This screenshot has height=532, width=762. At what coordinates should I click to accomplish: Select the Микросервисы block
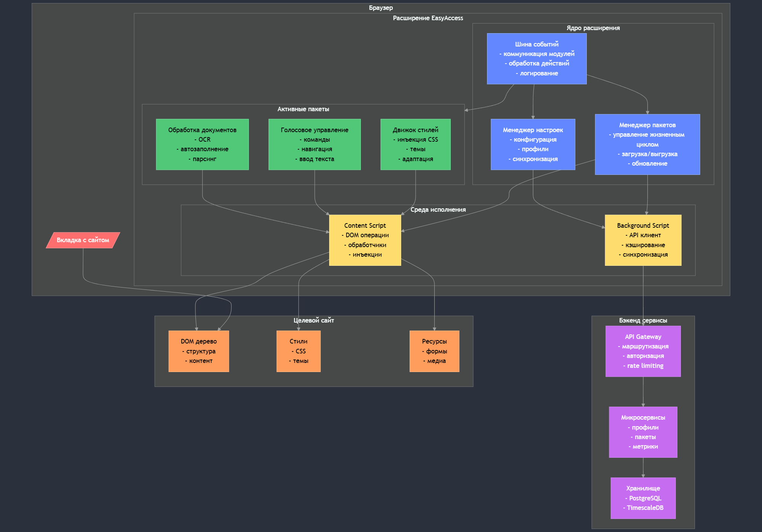point(643,432)
